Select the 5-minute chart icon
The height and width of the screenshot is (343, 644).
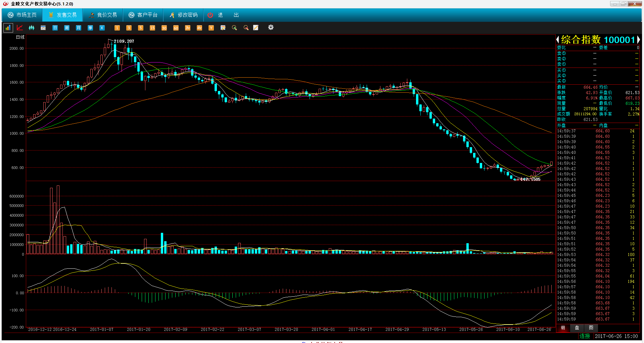[141, 28]
